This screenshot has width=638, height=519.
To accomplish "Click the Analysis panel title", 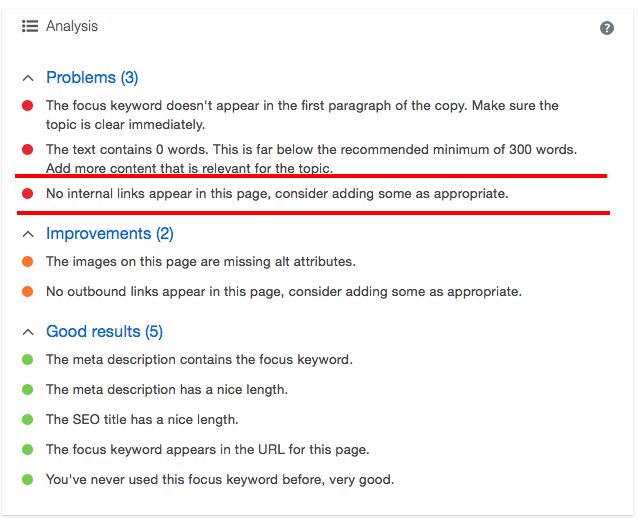I will [72, 27].
